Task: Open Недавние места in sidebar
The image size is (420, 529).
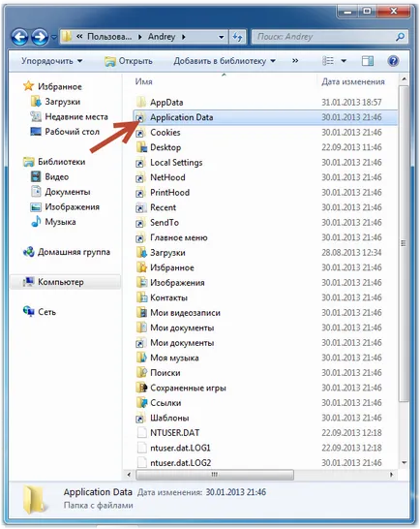Action: point(76,116)
